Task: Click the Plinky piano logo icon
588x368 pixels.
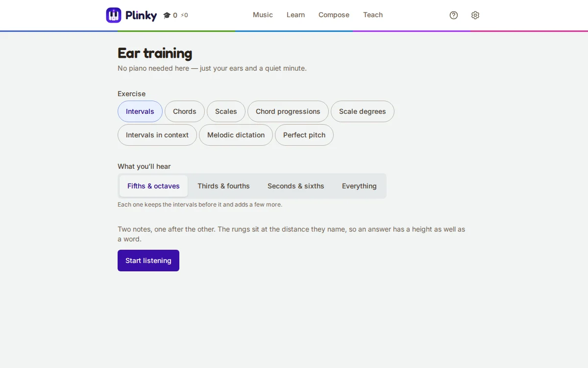Action: (114, 15)
